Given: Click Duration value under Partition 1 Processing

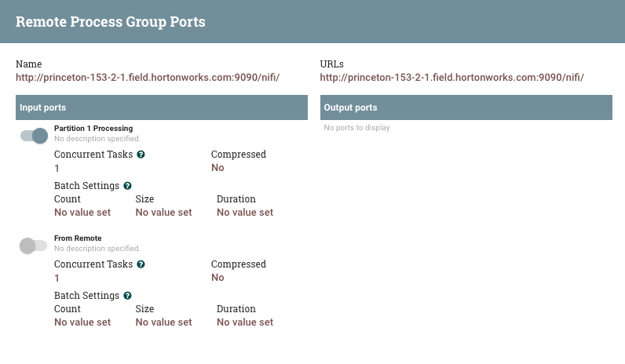Looking at the screenshot, I should (x=245, y=212).
